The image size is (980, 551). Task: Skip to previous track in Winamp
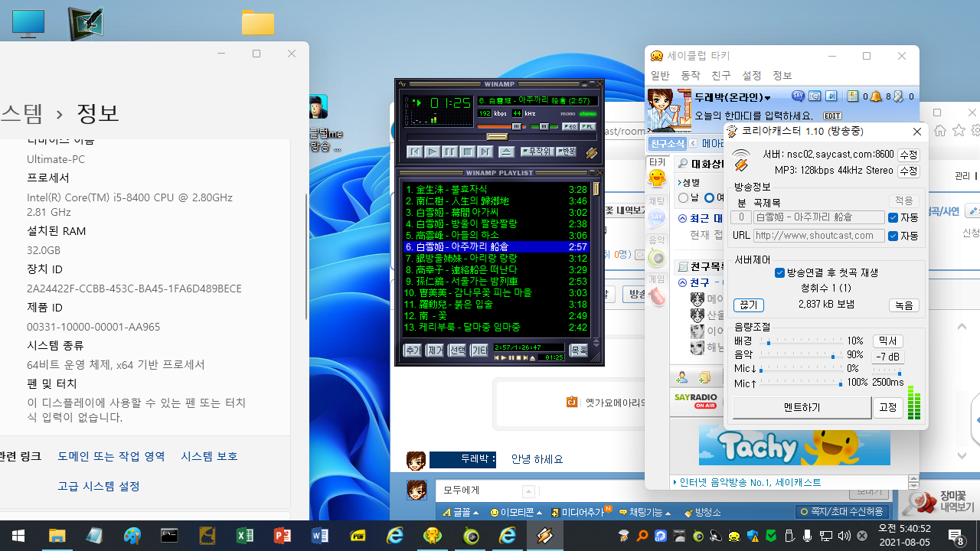415,152
